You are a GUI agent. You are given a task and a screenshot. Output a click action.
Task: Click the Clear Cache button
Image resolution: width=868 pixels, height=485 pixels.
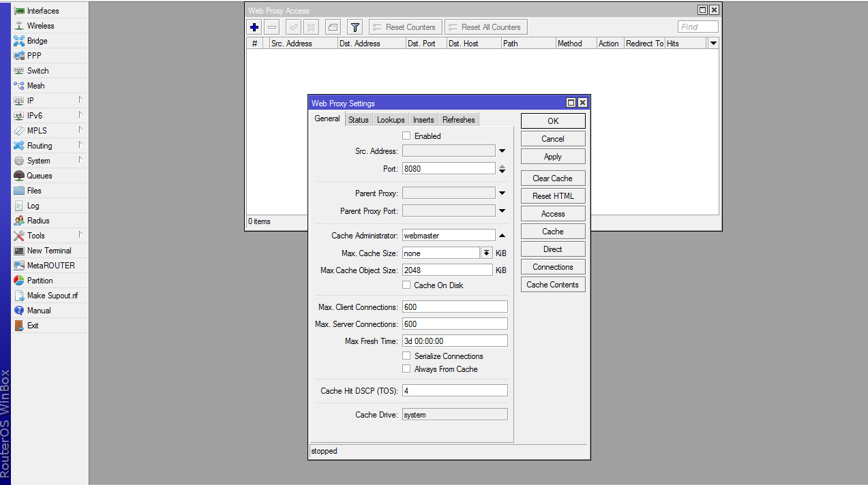(x=552, y=178)
